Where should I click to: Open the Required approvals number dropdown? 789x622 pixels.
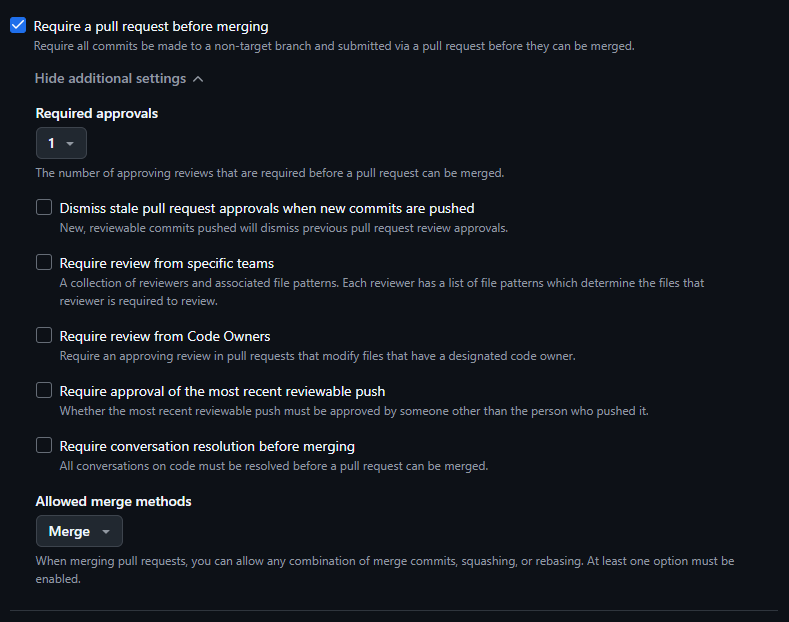coord(61,144)
